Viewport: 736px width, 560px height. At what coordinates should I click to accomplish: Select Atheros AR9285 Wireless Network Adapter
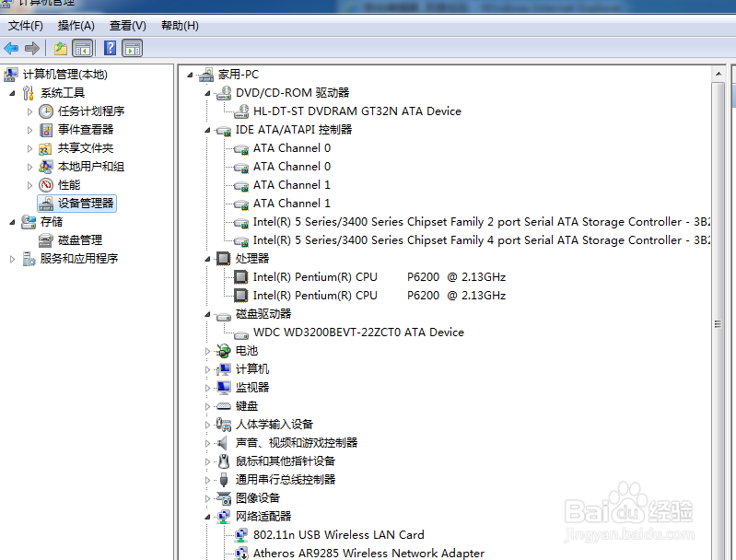(x=368, y=553)
